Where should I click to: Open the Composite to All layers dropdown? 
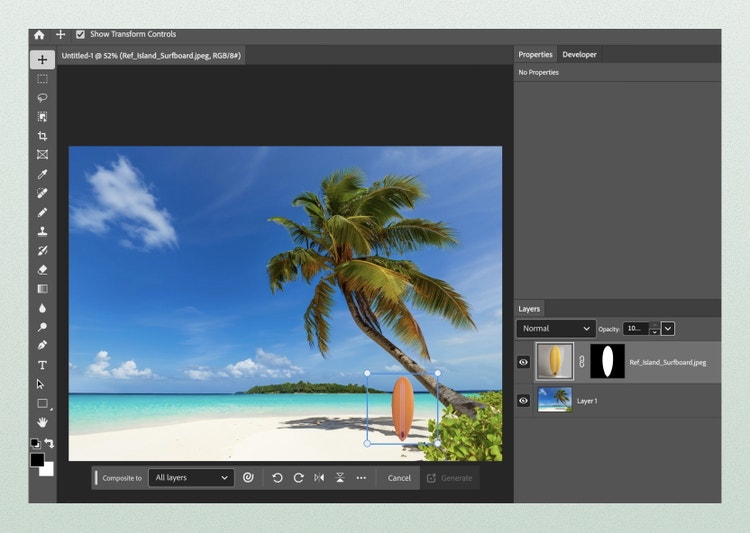click(191, 477)
